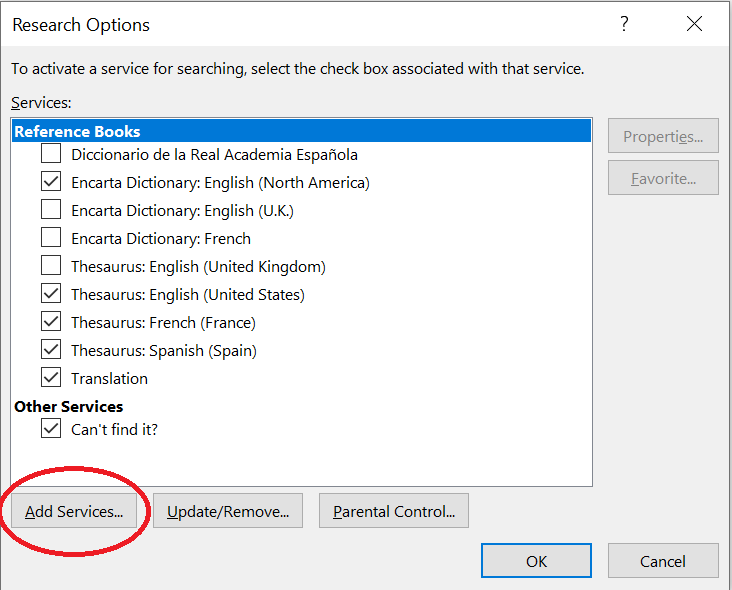732x590 pixels.
Task: Disable Thesaurus: English (United States) checkbox
Action: click(51, 293)
